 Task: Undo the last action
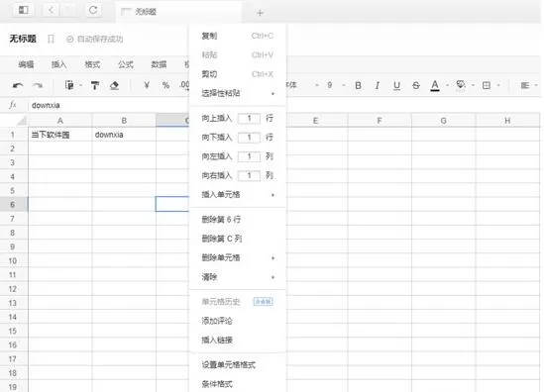coord(18,85)
